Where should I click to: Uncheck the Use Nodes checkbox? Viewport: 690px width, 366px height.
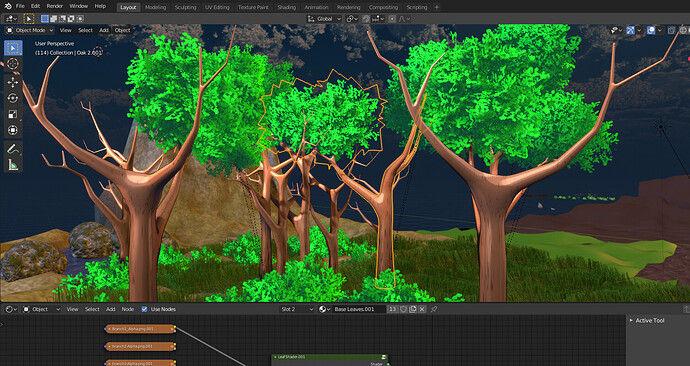[x=144, y=309]
